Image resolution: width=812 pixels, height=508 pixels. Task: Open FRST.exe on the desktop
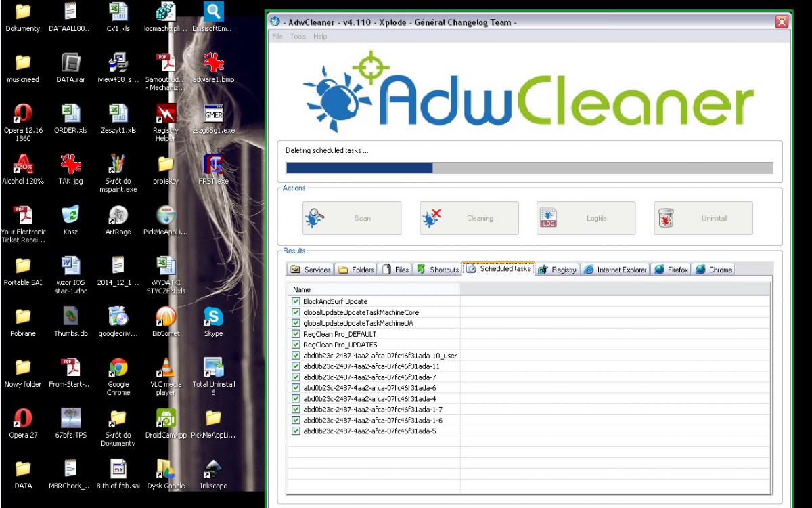[214, 165]
